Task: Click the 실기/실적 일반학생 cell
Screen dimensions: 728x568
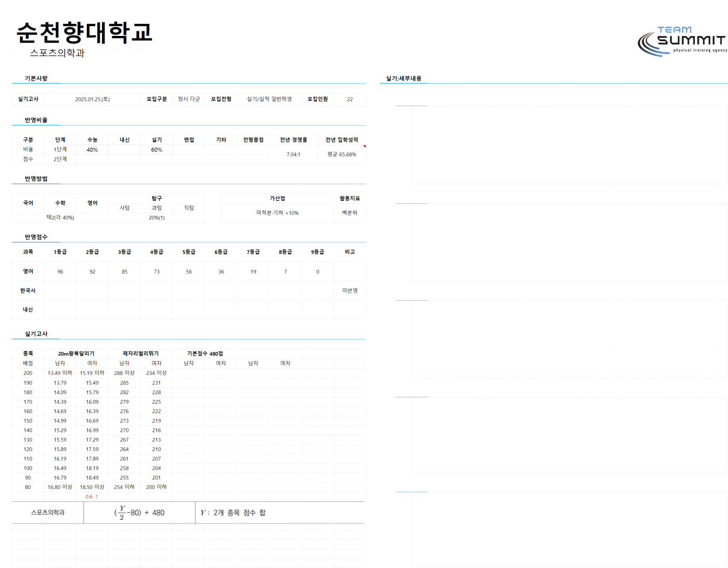Action: tap(269, 99)
